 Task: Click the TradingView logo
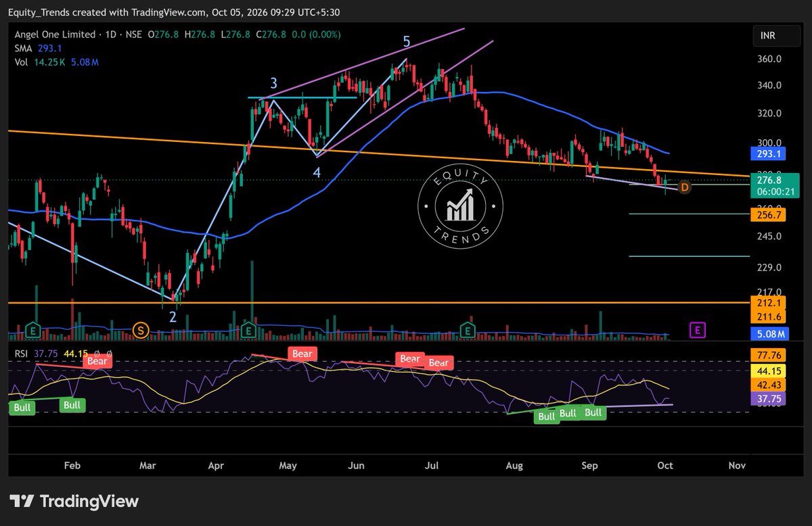tap(74, 501)
